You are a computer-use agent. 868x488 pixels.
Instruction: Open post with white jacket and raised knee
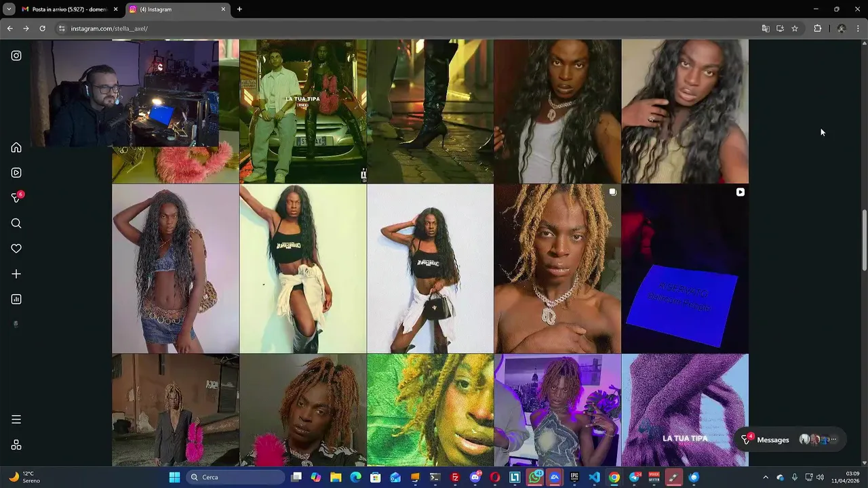click(303, 268)
